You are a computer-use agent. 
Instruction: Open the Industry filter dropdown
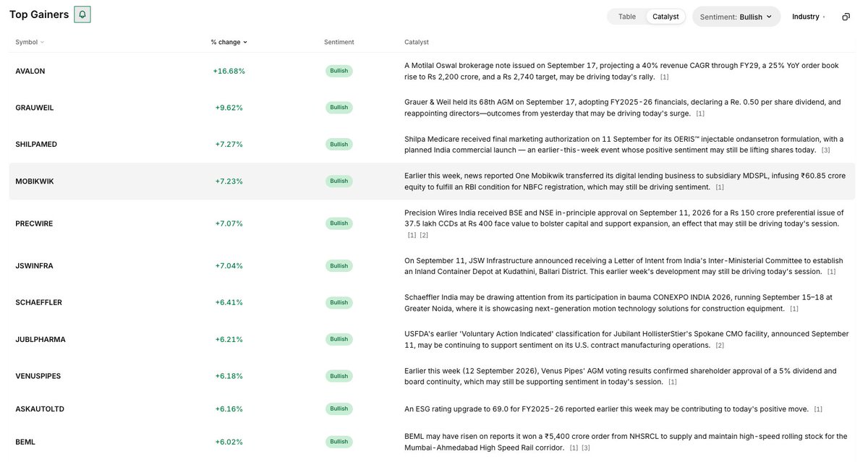click(x=809, y=17)
